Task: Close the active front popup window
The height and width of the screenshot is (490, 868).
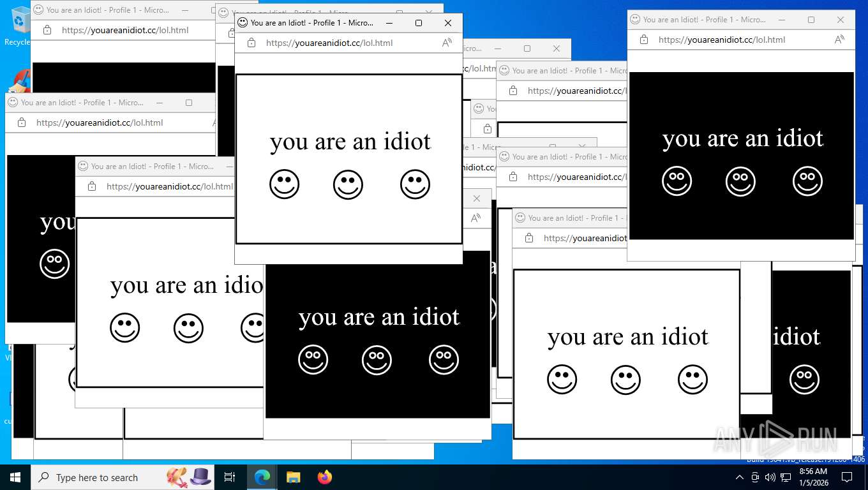Action: 448,22
